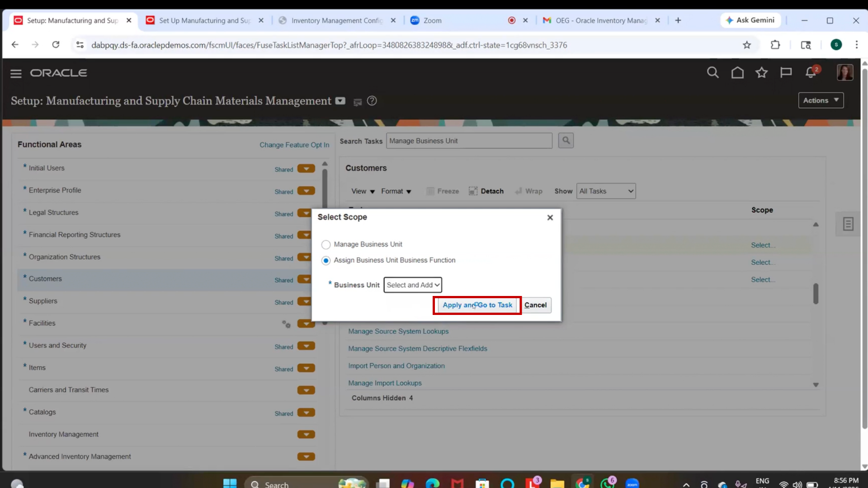Open the Actions dropdown button
Viewport: 868px width, 488px height.
[821, 100]
